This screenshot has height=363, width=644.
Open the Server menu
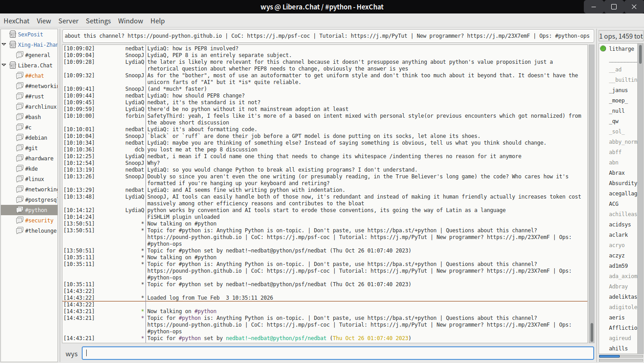tap(68, 21)
